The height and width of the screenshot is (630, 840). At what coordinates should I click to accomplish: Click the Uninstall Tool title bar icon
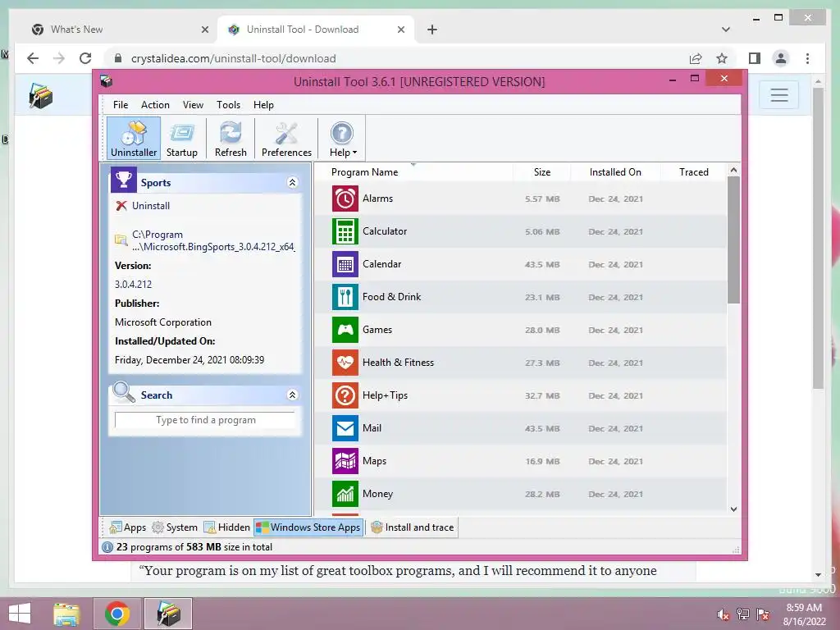click(106, 81)
